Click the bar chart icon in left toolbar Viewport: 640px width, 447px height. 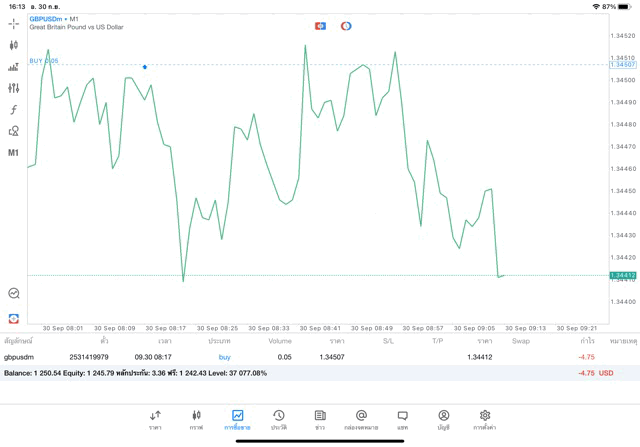(13, 67)
